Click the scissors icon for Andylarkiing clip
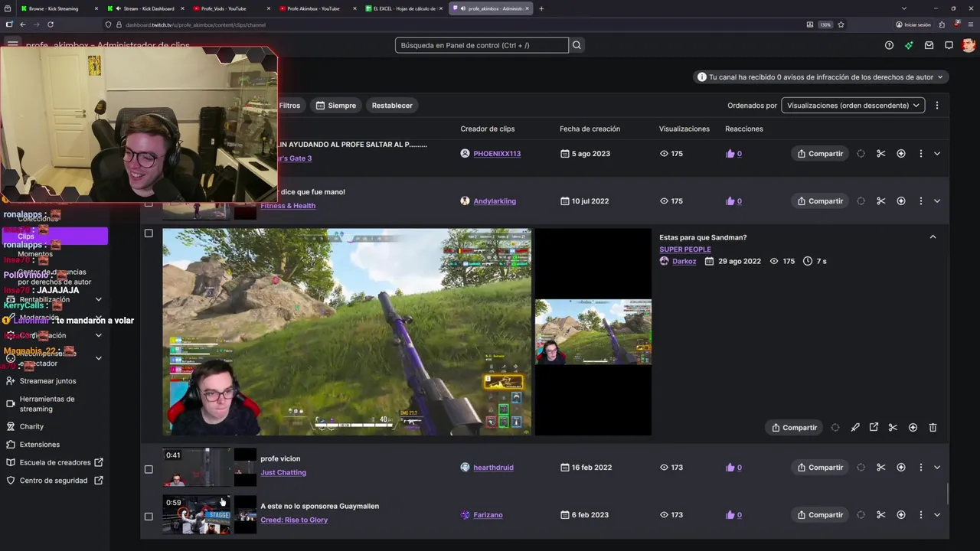Image resolution: width=980 pixels, height=551 pixels. tap(880, 201)
